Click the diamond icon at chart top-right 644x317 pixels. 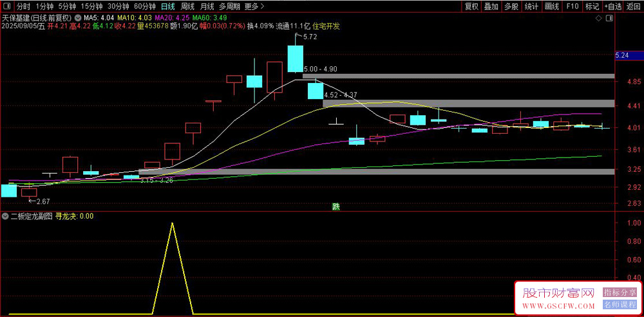[598, 19]
